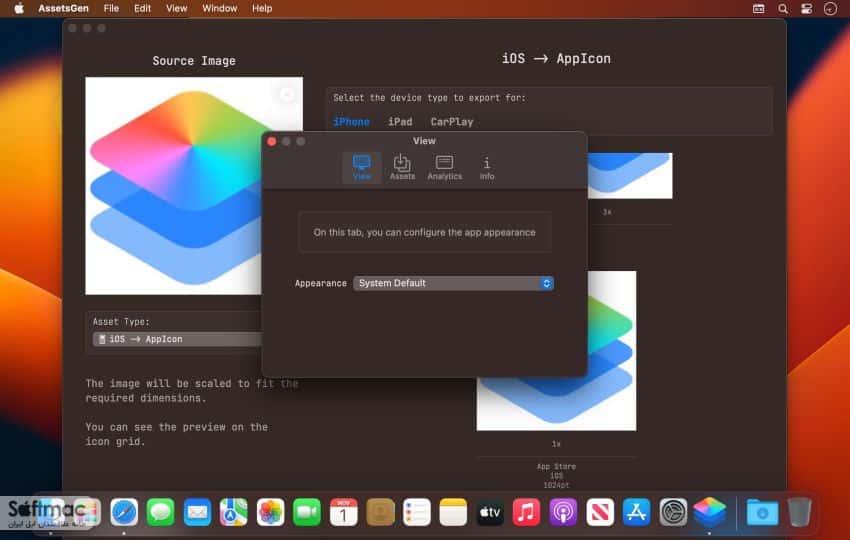Open Mail from the dock
The width and height of the screenshot is (850, 540).
coord(197,512)
